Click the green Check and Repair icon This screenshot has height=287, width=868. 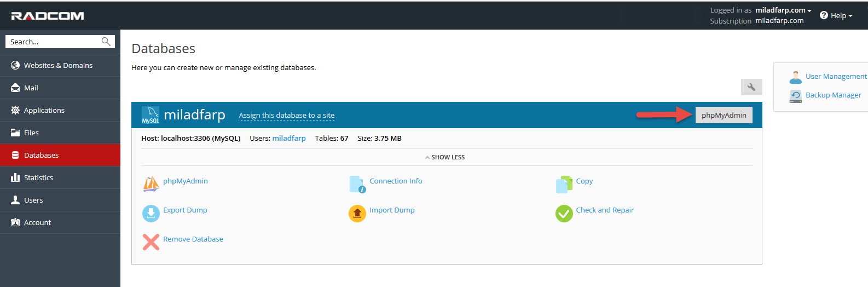(x=564, y=213)
